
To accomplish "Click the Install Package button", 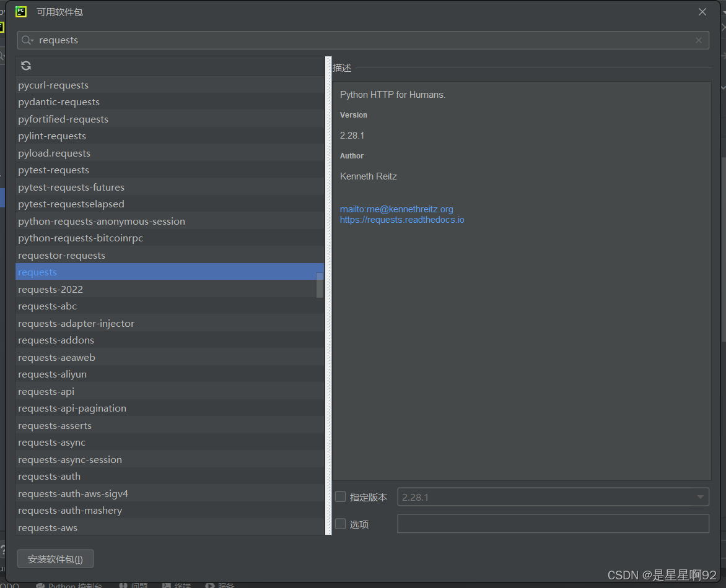I will click(56, 559).
